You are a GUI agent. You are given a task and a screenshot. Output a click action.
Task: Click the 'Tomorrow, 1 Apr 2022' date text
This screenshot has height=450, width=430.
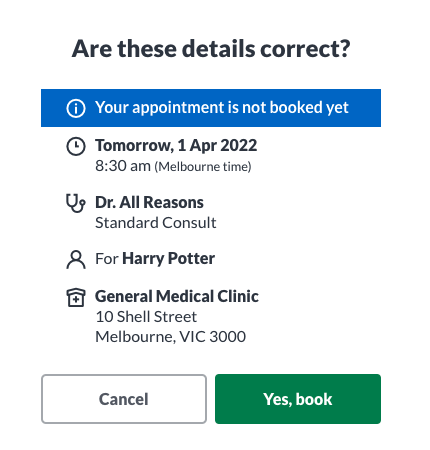click(x=176, y=146)
